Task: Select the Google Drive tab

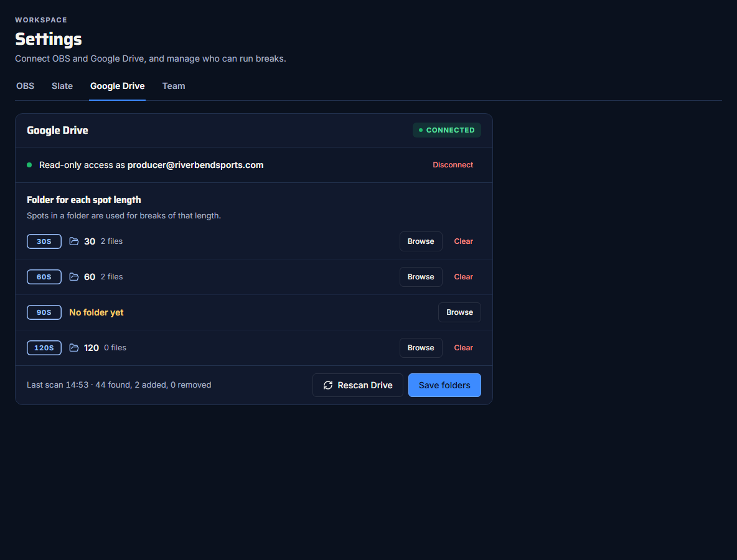Action: (x=118, y=86)
